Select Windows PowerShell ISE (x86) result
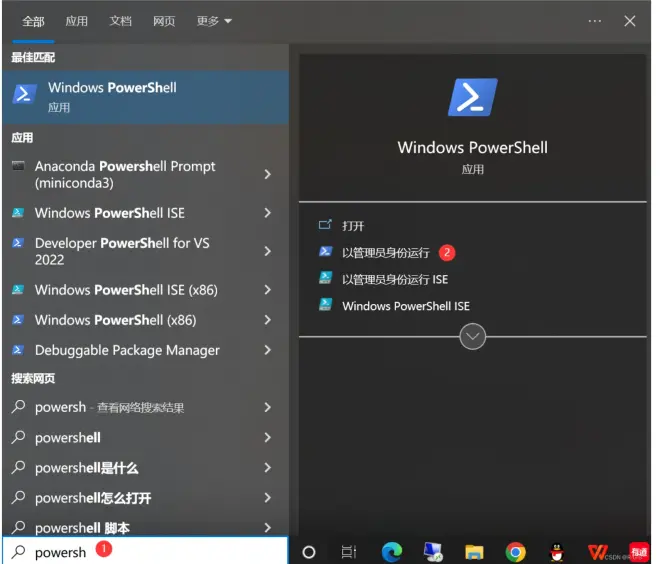660x564 pixels. [145, 290]
